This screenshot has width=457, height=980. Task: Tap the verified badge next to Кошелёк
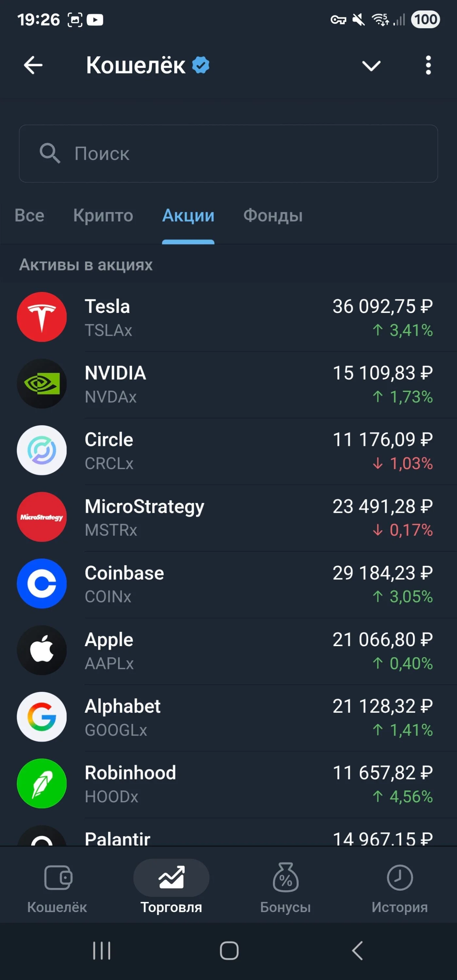[x=201, y=65]
